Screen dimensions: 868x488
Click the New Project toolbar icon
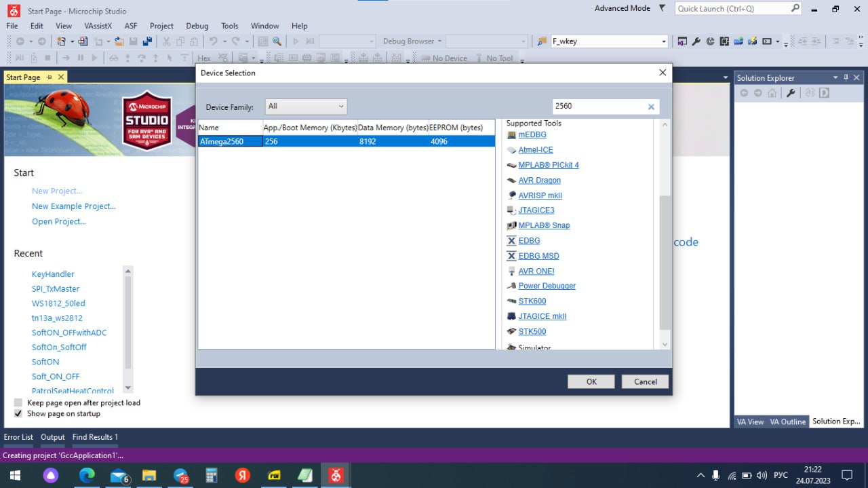coord(63,41)
